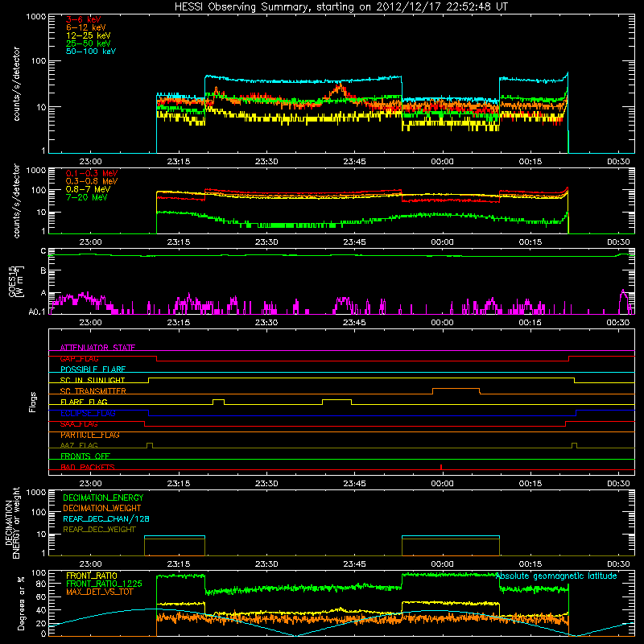This screenshot has width=644, height=644.
Task: Click the BAD_PACKETS red tick at 00:00
Action: 440,467
